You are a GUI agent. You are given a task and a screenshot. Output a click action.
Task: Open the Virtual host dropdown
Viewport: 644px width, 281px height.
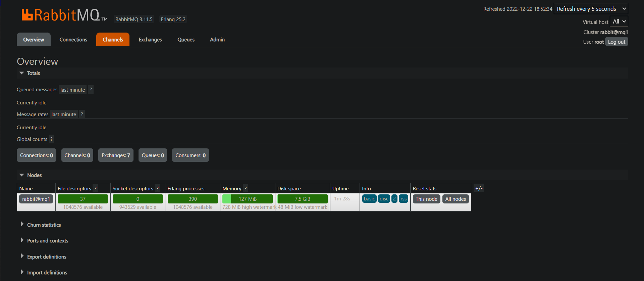pos(619,21)
